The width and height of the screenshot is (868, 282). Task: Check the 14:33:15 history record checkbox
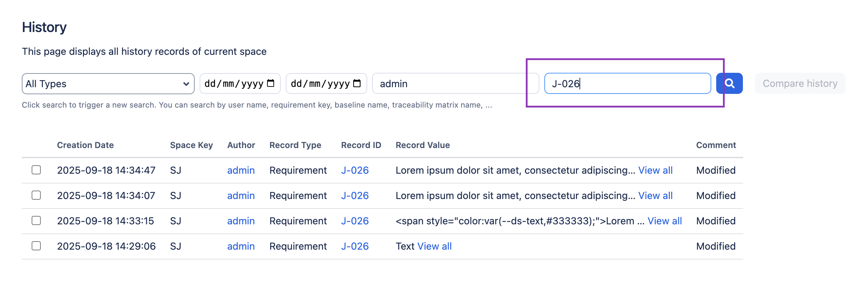[36, 221]
